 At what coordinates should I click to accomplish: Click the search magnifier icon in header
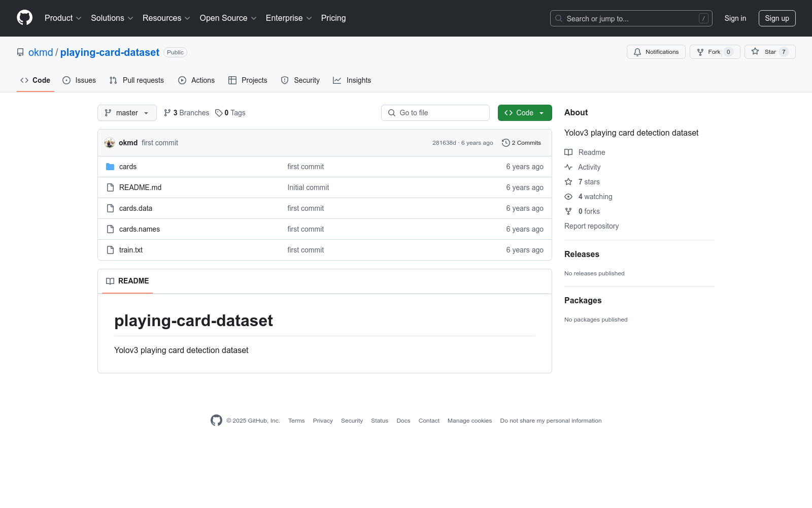click(559, 18)
